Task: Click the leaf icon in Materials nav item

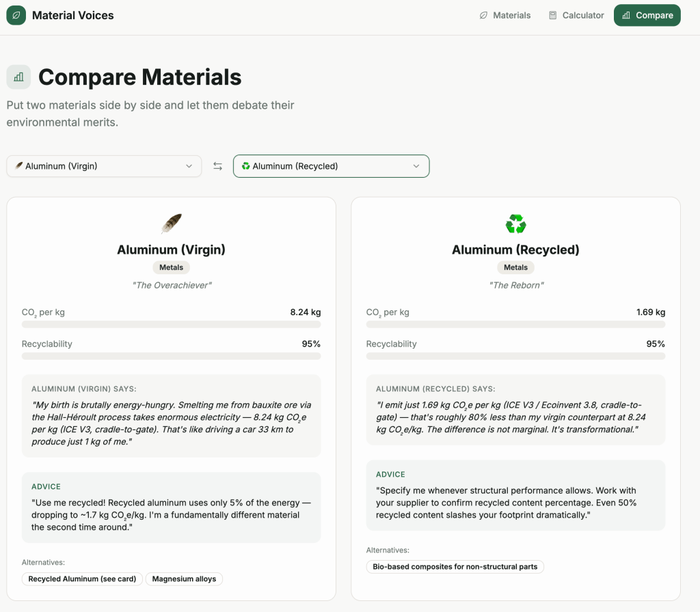Action: pyautogui.click(x=484, y=15)
